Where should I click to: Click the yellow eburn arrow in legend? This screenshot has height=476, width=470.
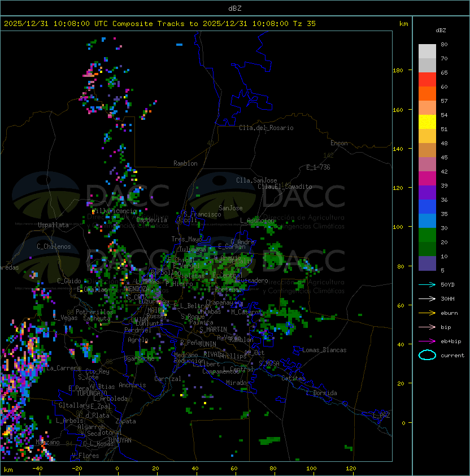[x=427, y=313]
